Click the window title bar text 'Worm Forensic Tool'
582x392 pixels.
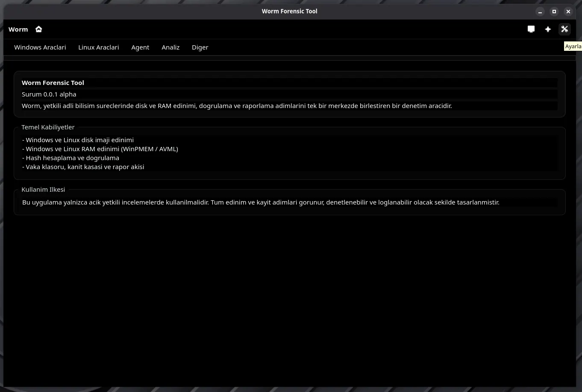pos(290,12)
